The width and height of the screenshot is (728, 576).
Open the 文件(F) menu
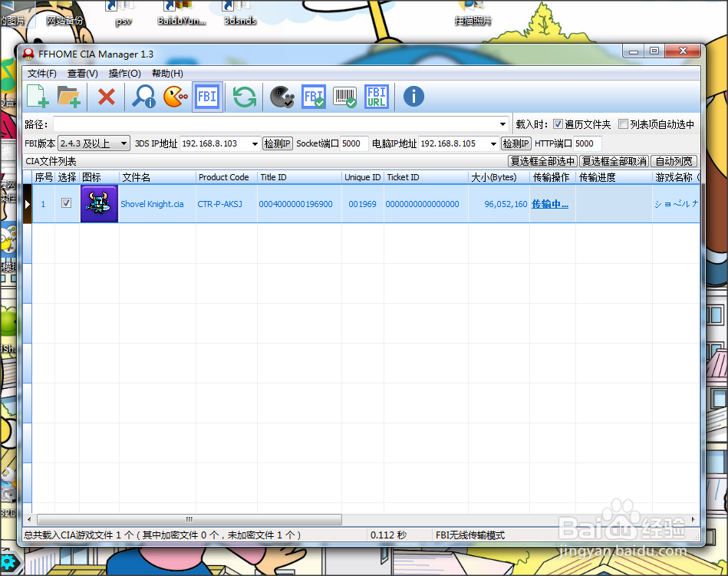point(41,74)
